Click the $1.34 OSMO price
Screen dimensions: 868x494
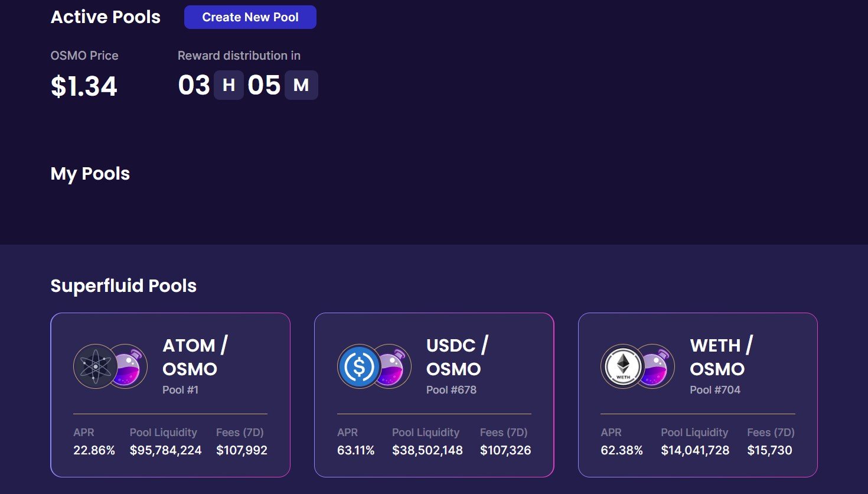pyautogui.click(x=84, y=86)
